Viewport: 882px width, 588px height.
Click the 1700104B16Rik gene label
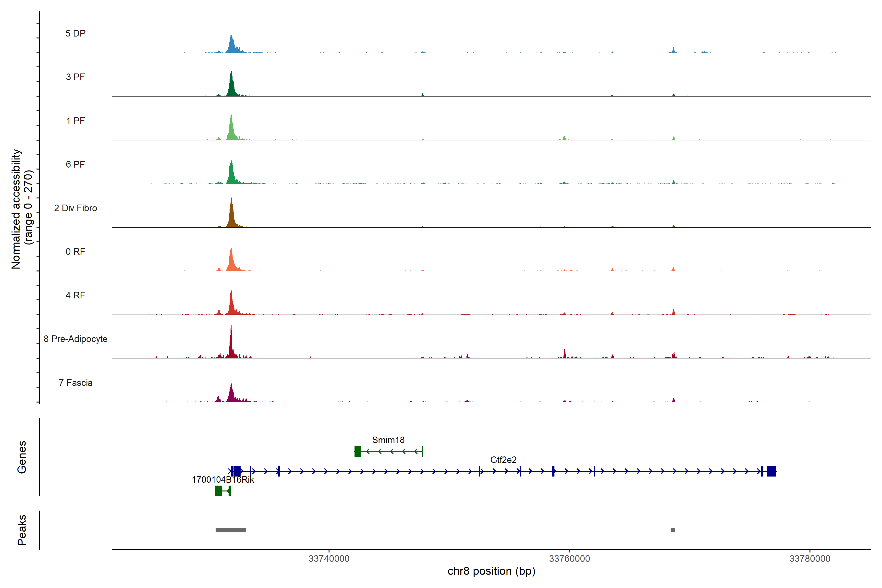click(x=223, y=480)
